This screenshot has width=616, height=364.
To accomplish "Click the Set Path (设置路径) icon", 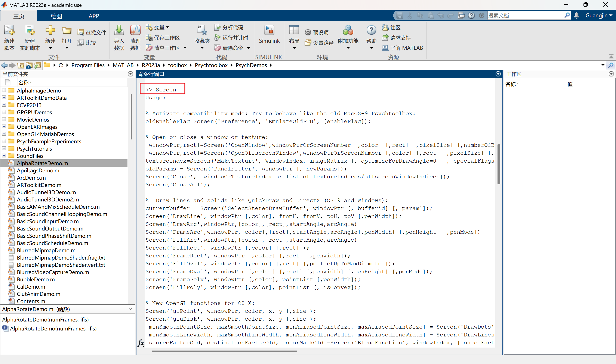I will (308, 43).
